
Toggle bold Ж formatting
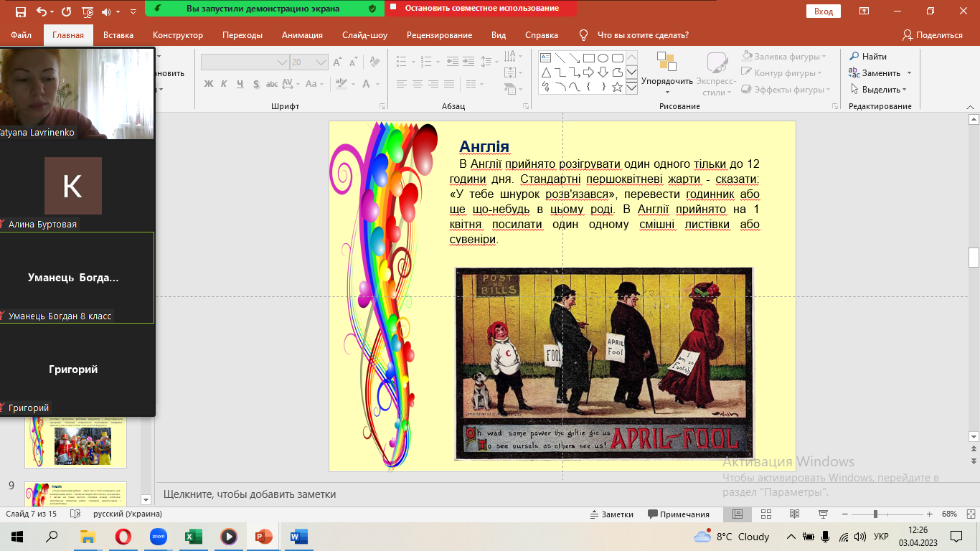tap(209, 84)
